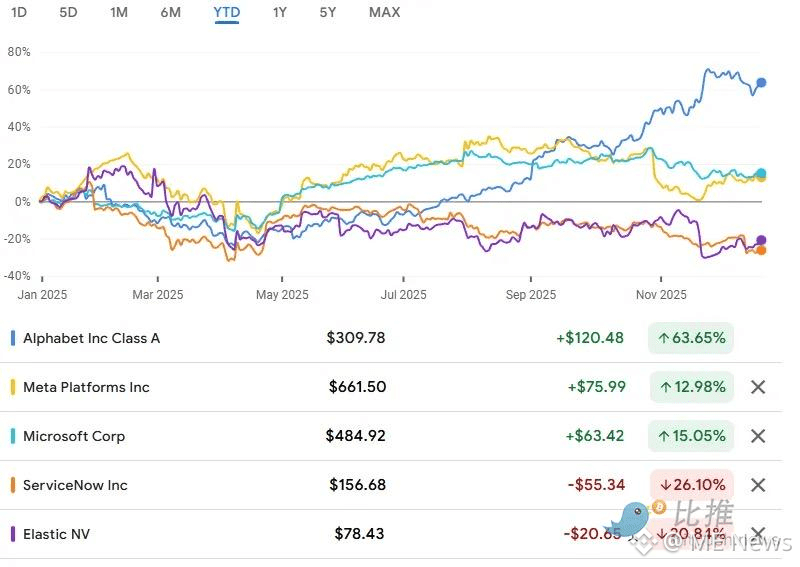Select the 6M time range tab
800x567 pixels.
coord(171,12)
